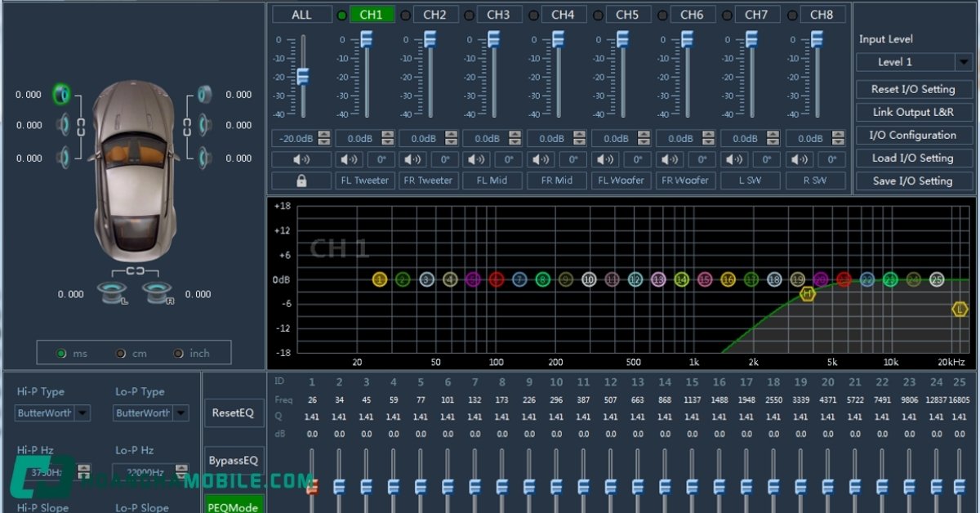980x513 pixels.
Task: Click the yellow H high-pass marker on EQ curve
Action: point(808,292)
